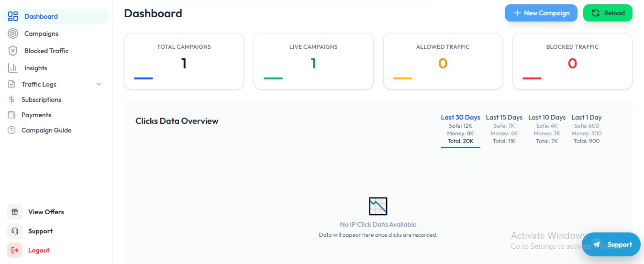Click the Dashboard page heading
Screen dimensions: 644x264
coord(153,13)
